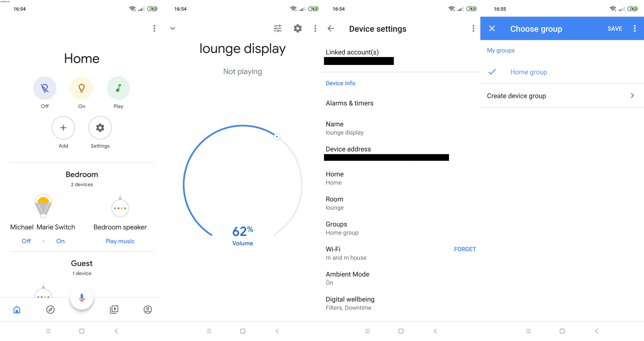
Task: Open the Media tab in bottom bar
Action: (x=114, y=310)
